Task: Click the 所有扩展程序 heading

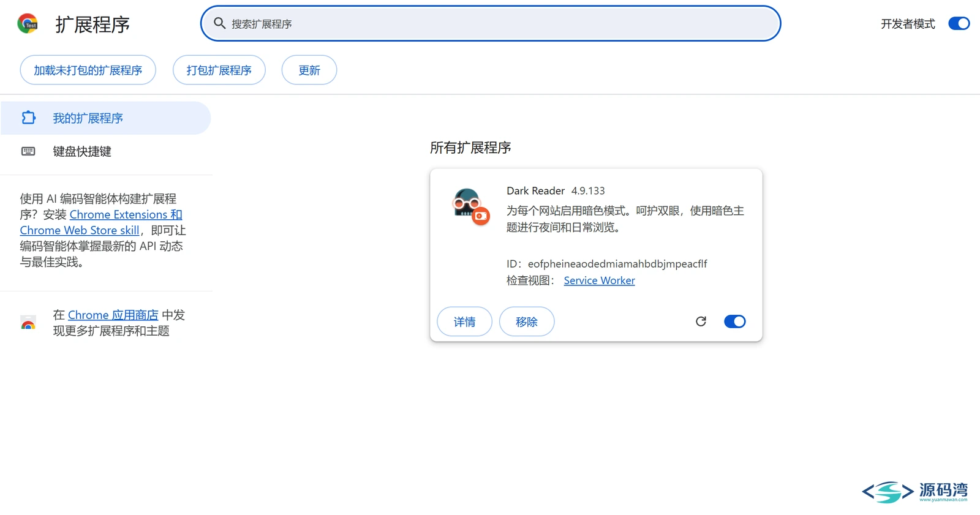Action: click(470, 148)
